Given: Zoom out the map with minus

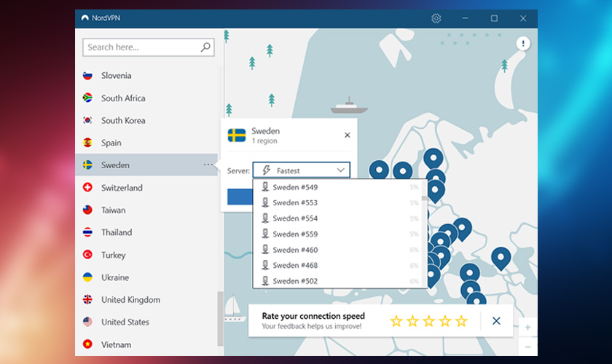Looking at the screenshot, I should 527,347.
